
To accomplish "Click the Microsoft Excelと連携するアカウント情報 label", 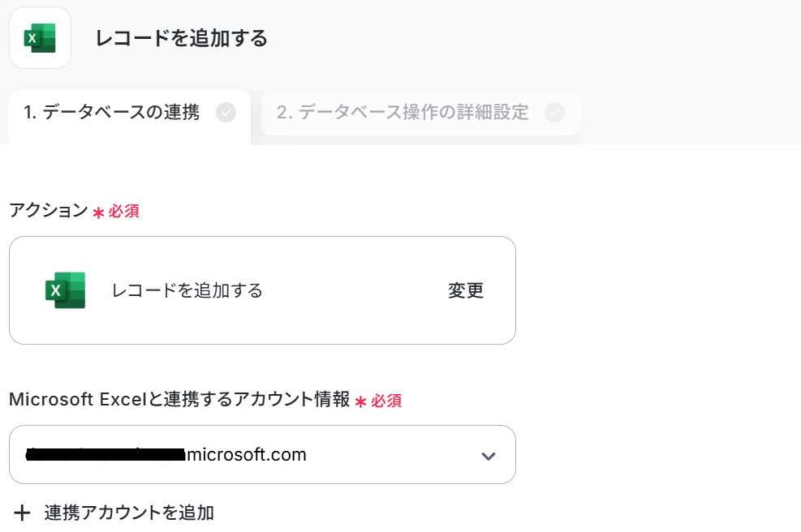I will [179, 400].
